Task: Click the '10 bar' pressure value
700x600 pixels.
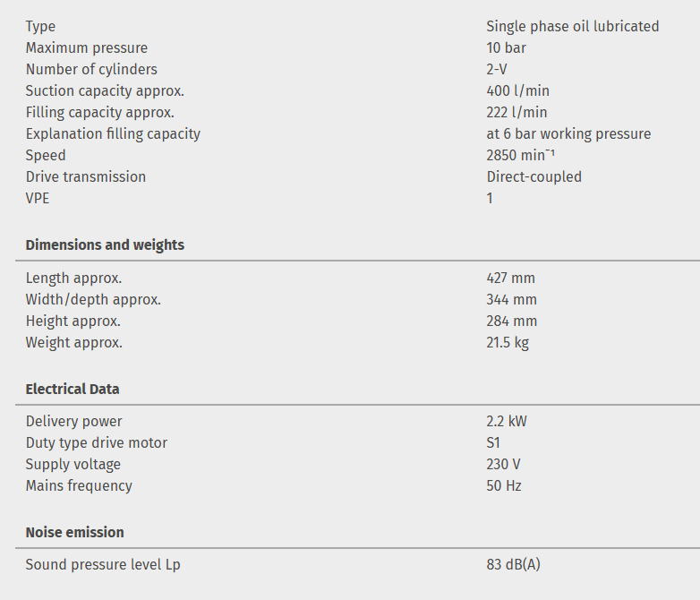Action: coord(506,47)
